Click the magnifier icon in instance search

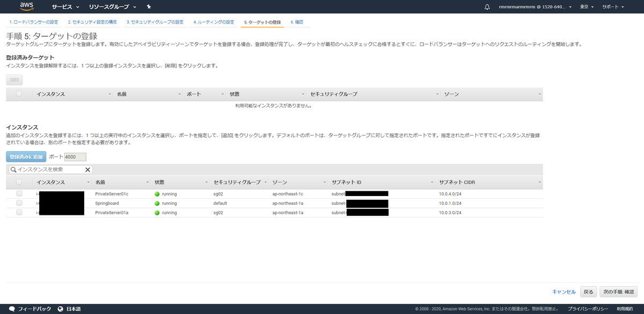click(13, 169)
